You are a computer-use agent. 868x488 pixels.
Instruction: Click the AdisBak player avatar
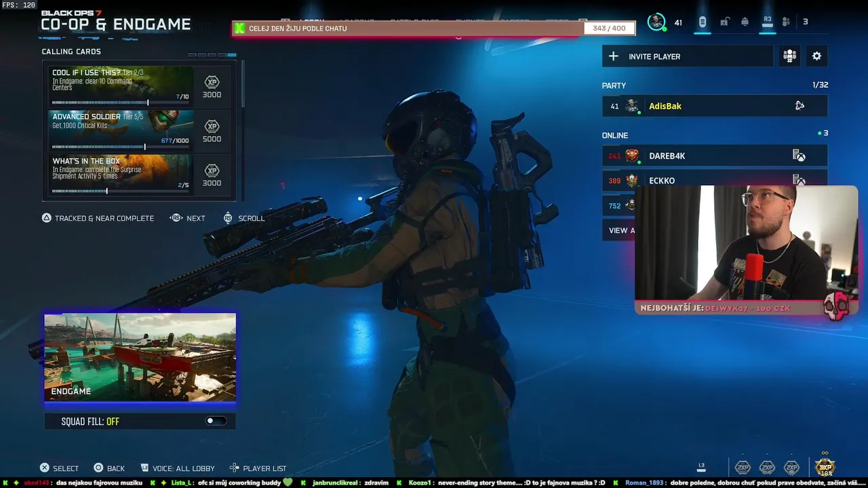point(633,106)
